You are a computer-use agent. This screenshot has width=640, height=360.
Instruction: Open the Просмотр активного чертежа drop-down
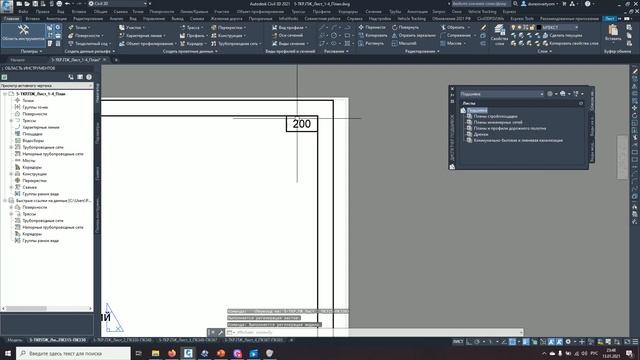point(47,86)
